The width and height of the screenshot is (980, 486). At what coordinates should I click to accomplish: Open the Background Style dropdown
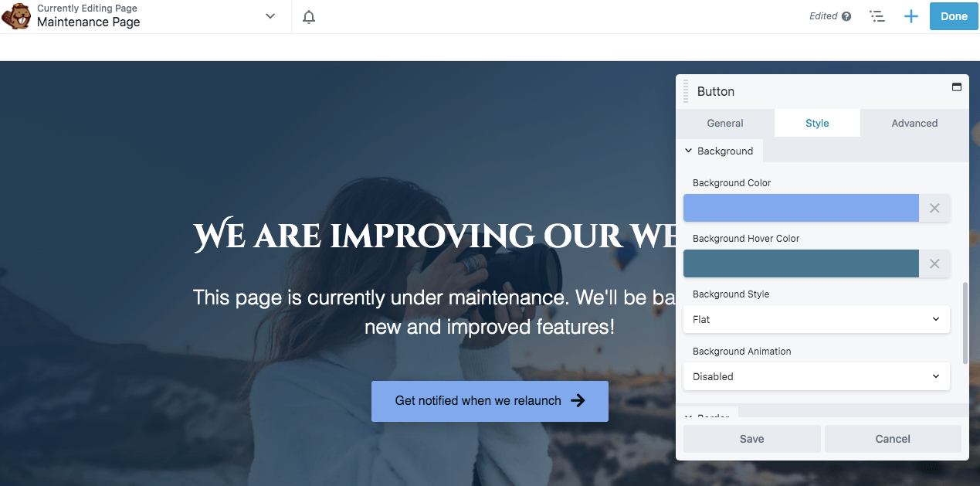[x=816, y=319]
